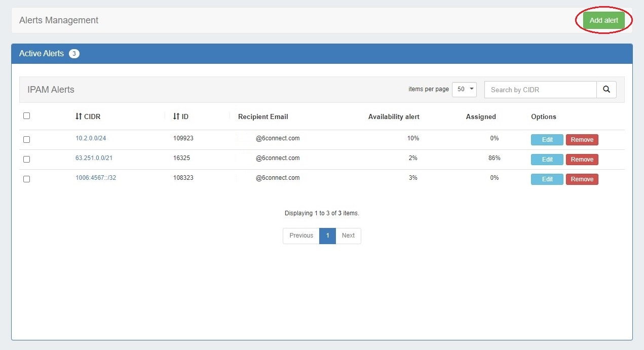Open the 63.251.0.0/21 CIDR link

coord(94,158)
